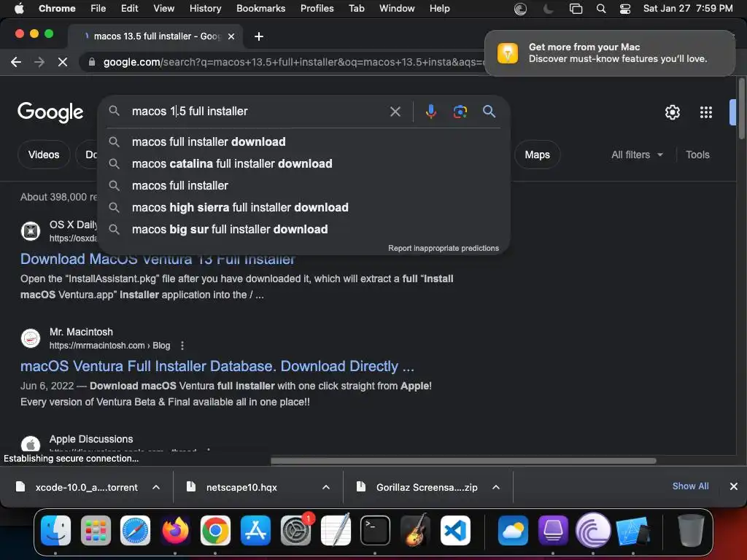This screenshot has width=747, height=560.
Task: Open the Bookmarks menu
Action: (260, 9)
